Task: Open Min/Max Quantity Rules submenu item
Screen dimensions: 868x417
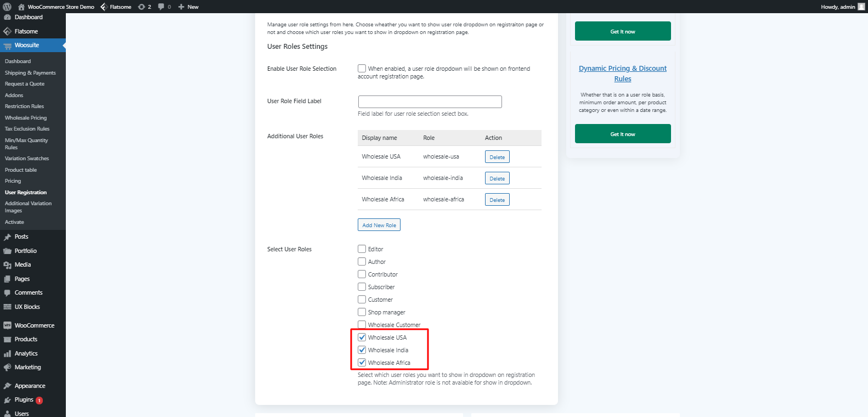Action: point(26,144)
